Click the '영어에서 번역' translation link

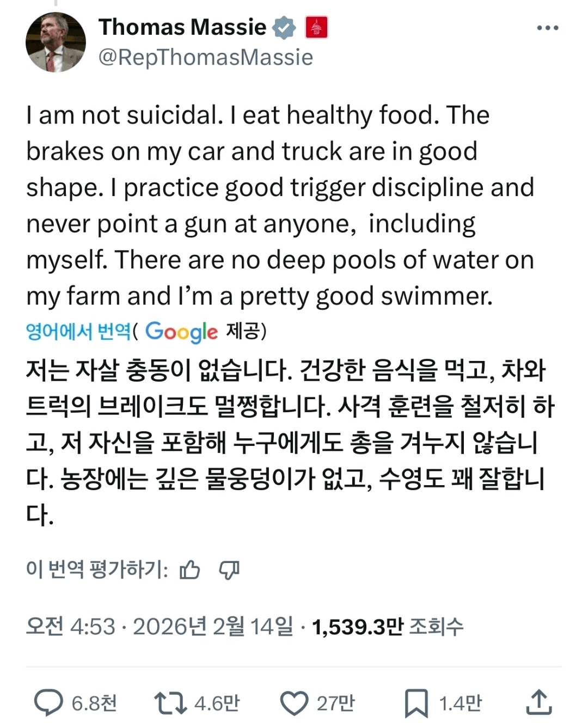[78, 331]
